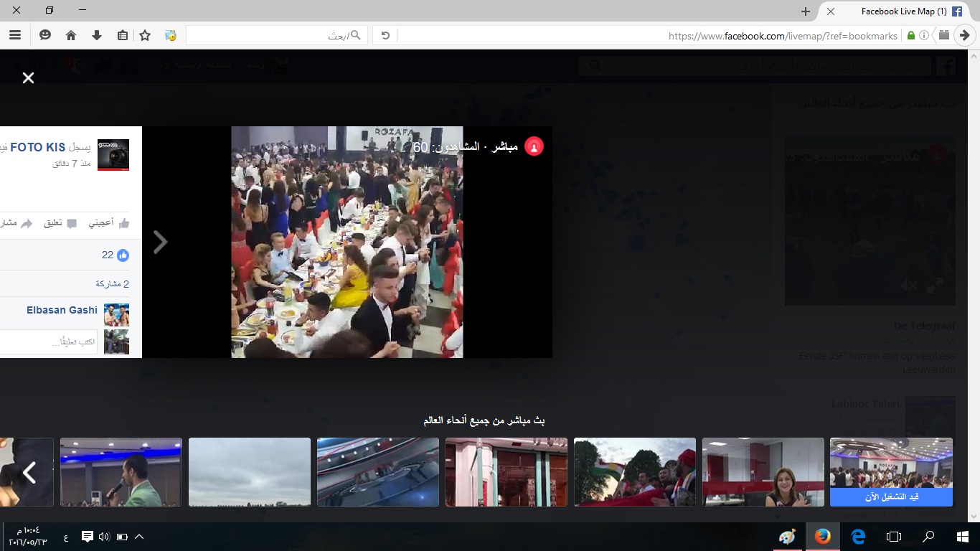This screenshot has height=551, width=980.
Task: Open Task View on the taskbar
Action: pyautogui.click(x=893, y=537)
